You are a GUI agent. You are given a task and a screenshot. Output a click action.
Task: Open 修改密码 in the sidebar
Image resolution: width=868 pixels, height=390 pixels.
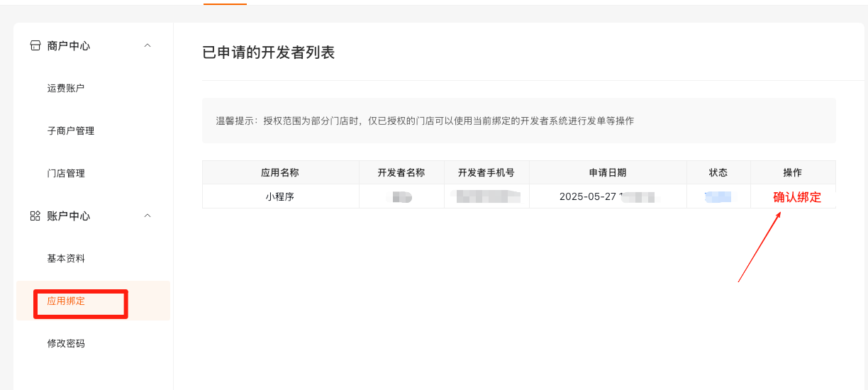[x=66, y=343]
